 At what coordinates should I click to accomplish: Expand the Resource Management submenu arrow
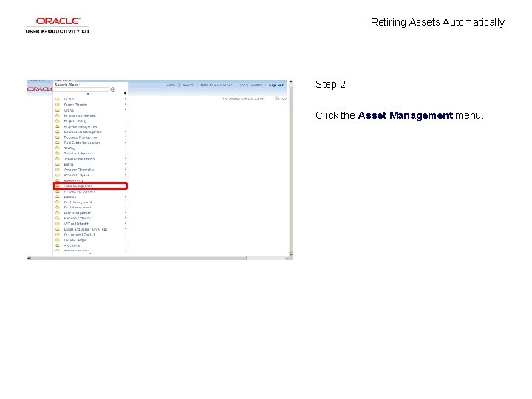click(125, 137)
